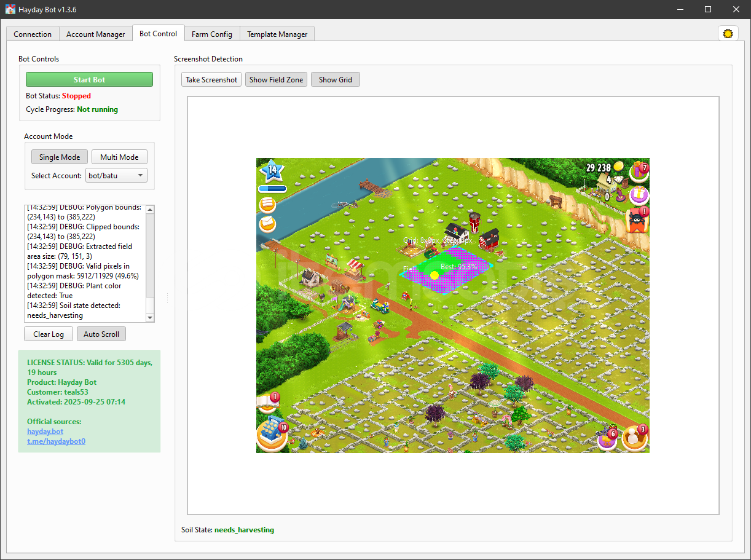
Task: Open the friends icon with badge 3
Action: (x=634, y=438)
